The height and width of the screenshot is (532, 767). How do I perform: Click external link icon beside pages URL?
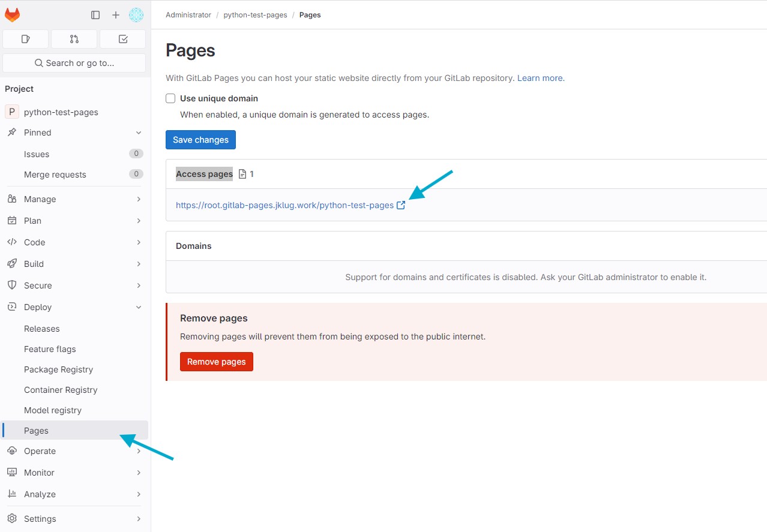tap(401, 205)
